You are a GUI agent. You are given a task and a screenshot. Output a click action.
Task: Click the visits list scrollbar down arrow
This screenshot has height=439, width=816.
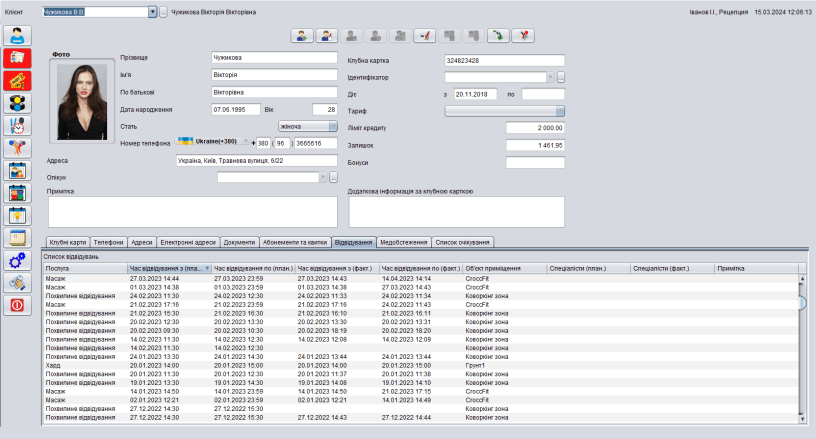[802, 419]
